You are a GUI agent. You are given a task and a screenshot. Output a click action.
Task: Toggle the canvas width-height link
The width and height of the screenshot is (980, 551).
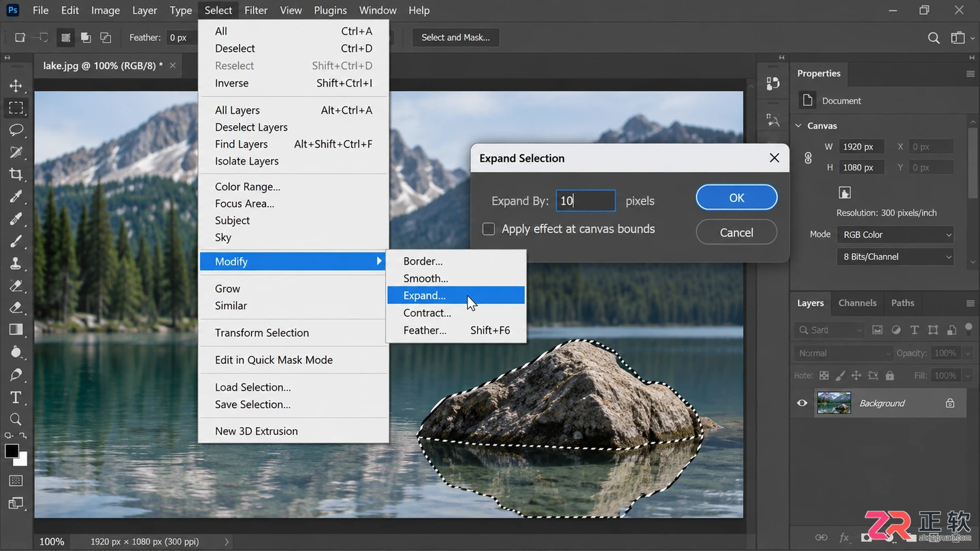tap(808, 158)
